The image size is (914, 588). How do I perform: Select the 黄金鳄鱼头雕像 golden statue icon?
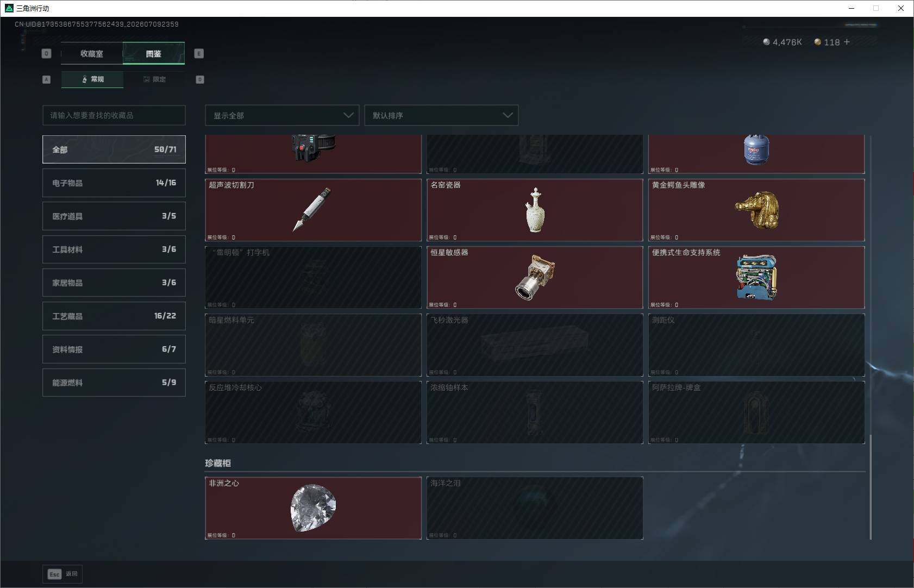click(757, 210)
